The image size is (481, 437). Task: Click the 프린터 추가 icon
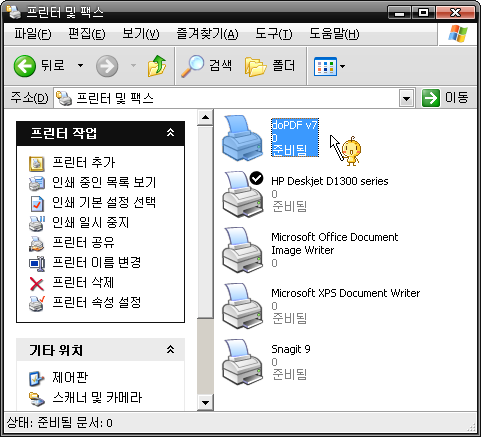[x=37, y=163]
